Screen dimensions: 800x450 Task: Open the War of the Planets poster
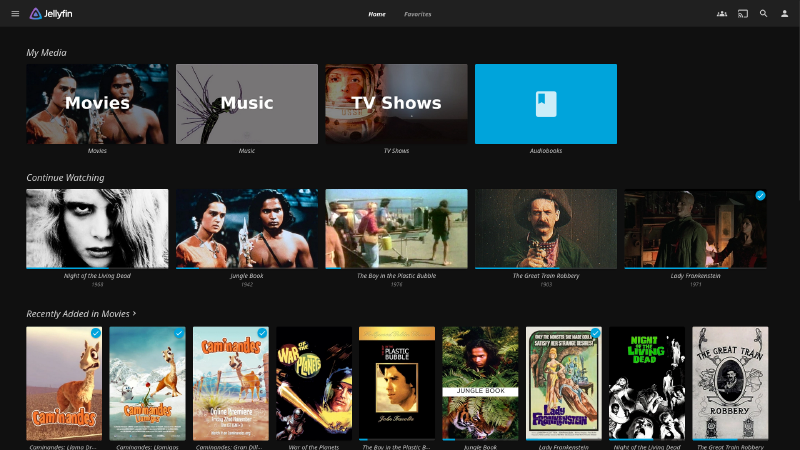point(314,382)
